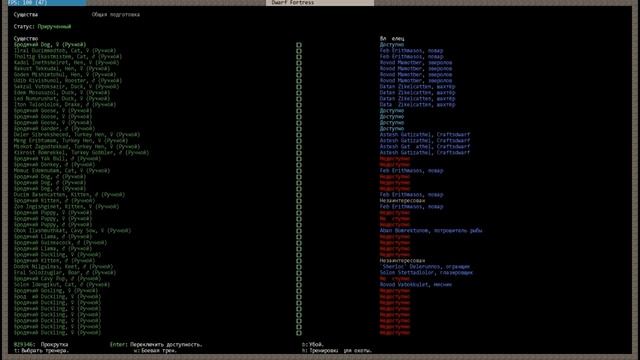640x360 pixels.
Task: Toggle availability box in the Guineacock row
Action: pyautogui.click(x=299, y=243)
